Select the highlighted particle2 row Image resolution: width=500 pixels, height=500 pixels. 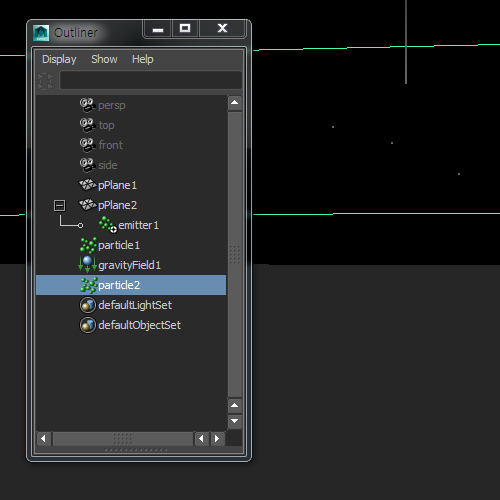pyautogui.click(x=131, y=285)
